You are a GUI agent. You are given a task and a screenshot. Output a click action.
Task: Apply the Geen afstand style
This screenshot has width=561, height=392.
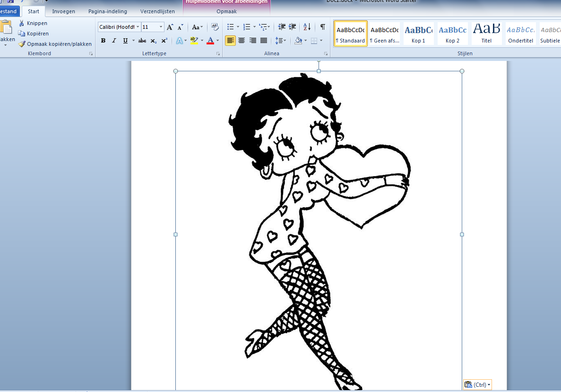click(x=385, y=34)
